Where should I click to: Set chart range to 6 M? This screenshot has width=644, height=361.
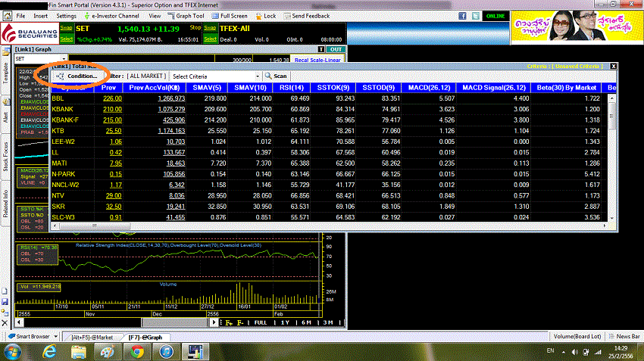(306, 323)
